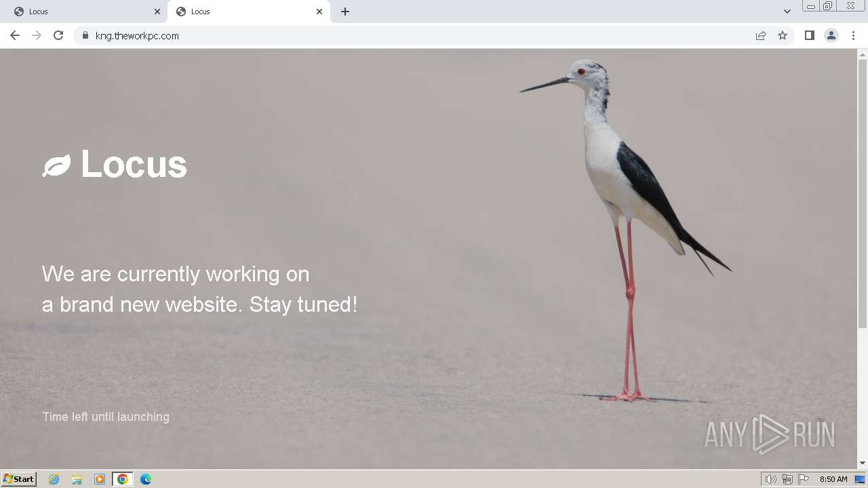
Task: Close the active Locus tab
Action: [319, 12]
